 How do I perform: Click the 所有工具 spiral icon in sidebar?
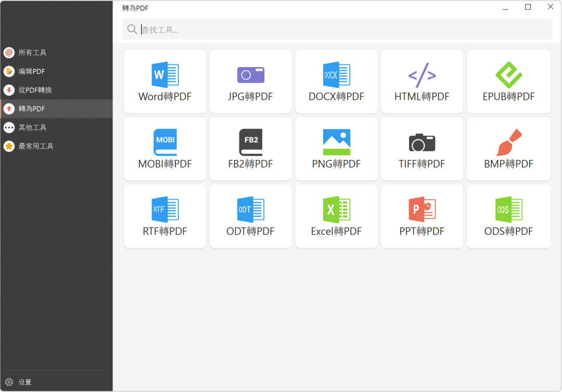pyautogui.click(x=9, y=53)
